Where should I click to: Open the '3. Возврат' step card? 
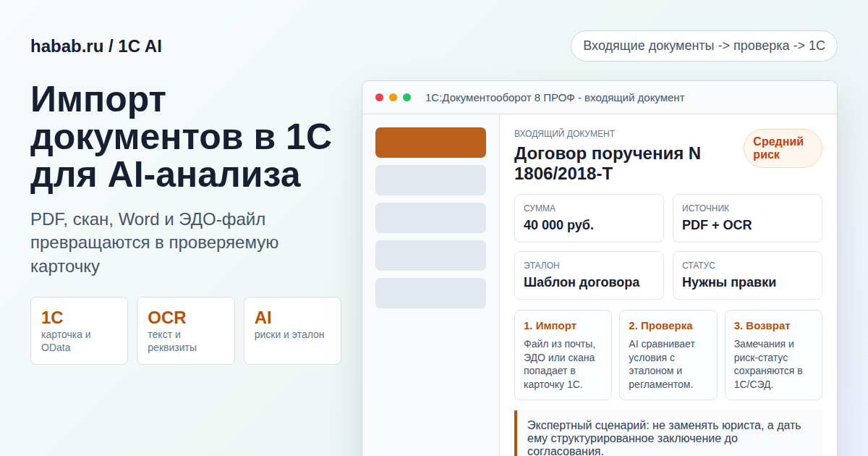pyautogui.click(x=773, y=355)
